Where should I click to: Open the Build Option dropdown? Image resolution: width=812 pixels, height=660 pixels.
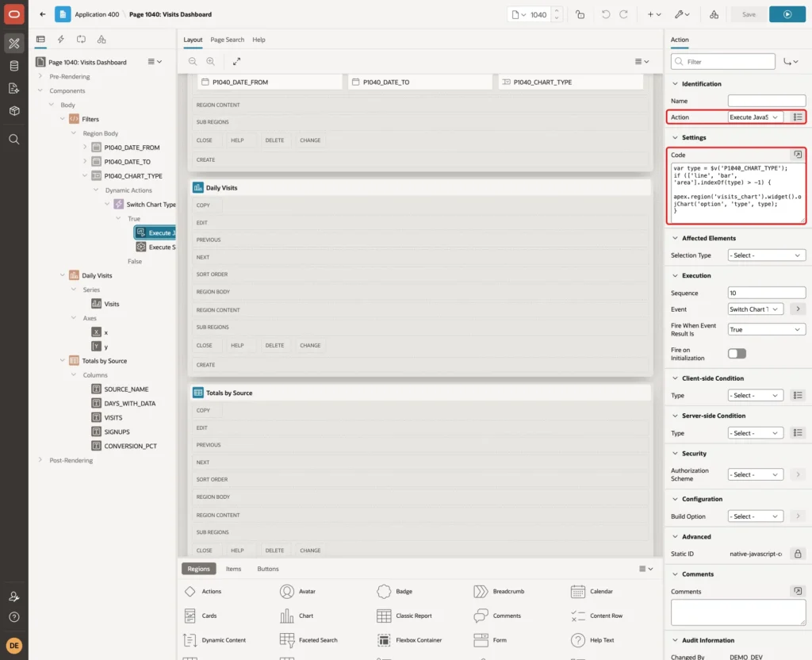(755, 516)
